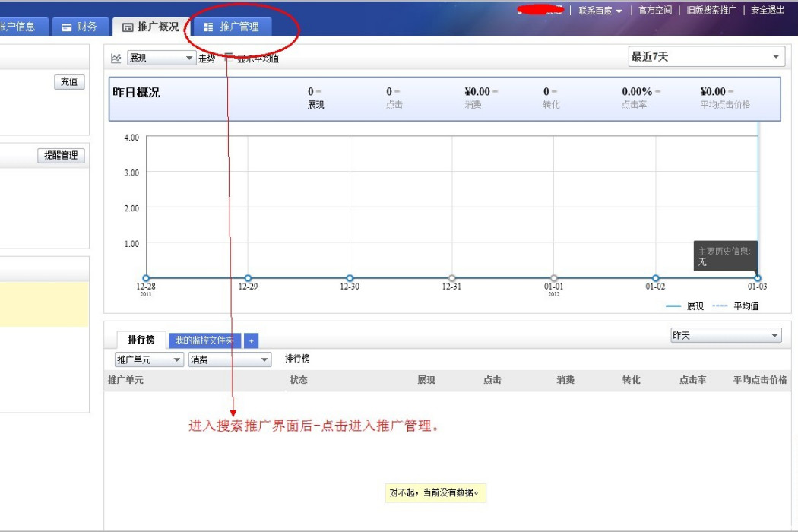Click the 状态 column header
This screenshot has height=532, width=798.
(x=299, y=380)
